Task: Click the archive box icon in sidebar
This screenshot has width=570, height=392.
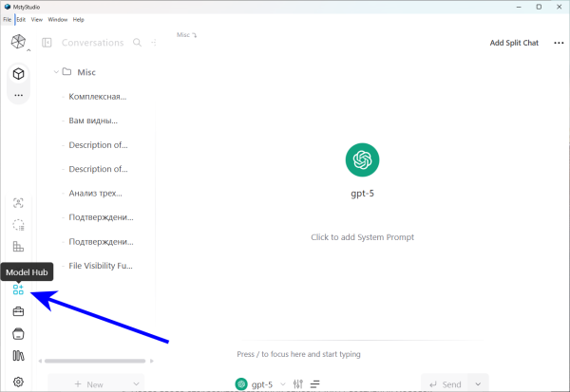Action: tap(18, 334)
